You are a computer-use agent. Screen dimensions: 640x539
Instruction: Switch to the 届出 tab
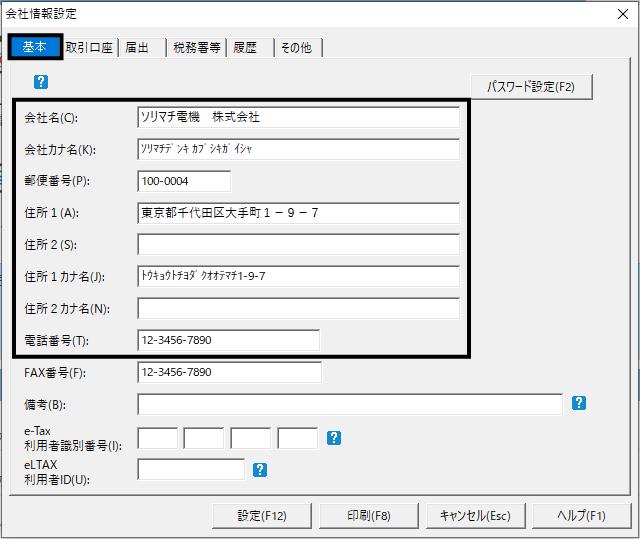[x=142, y=48]
